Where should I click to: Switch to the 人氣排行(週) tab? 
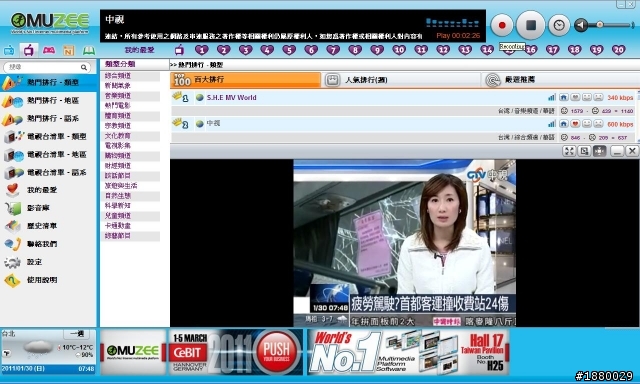pos(401,80)
